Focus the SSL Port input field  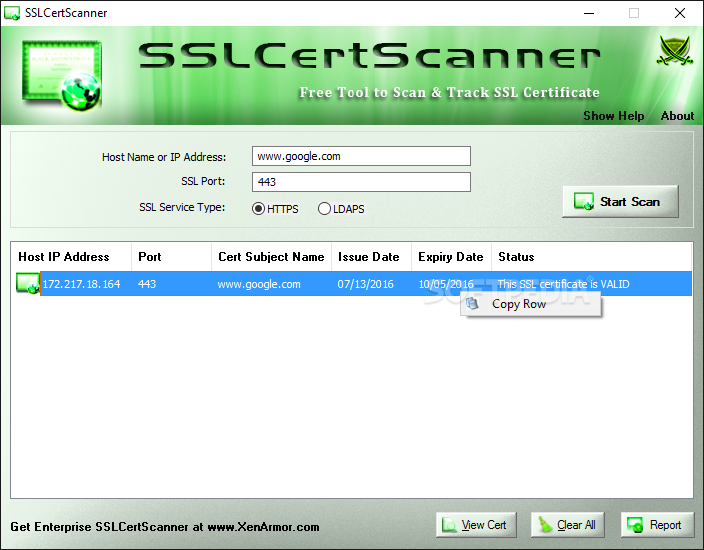(361, 182)
